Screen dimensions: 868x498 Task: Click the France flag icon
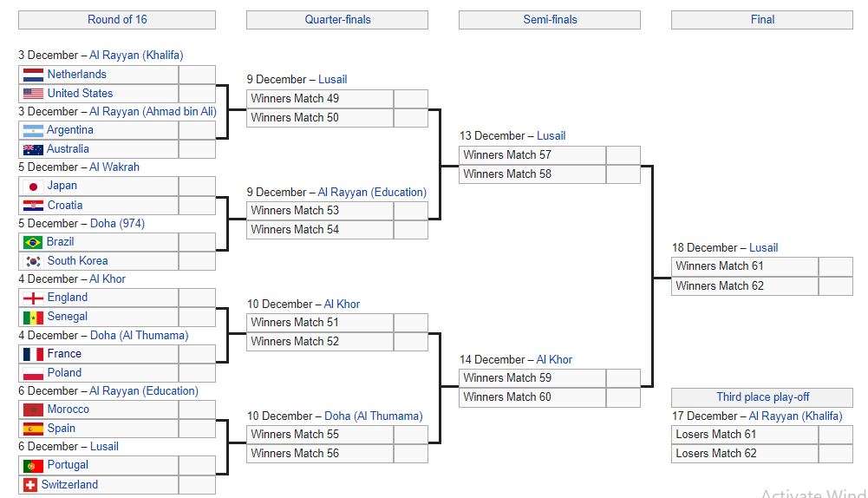[x=33, y=355]
